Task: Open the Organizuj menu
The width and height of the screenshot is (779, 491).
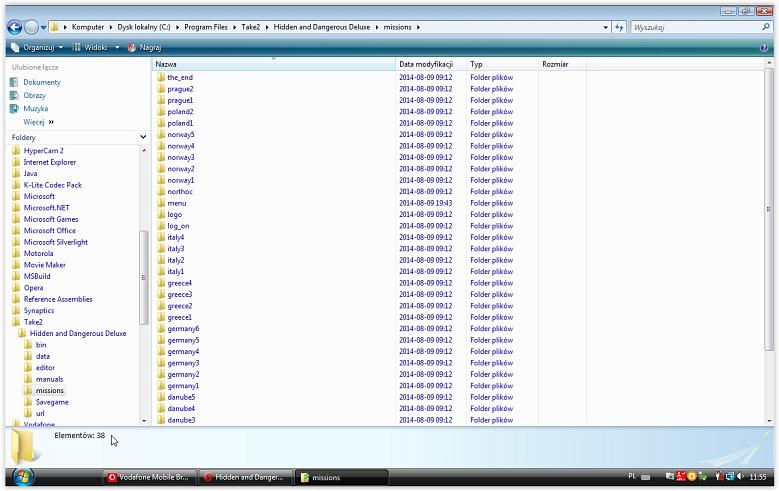Action: click(x=37, y=47)
